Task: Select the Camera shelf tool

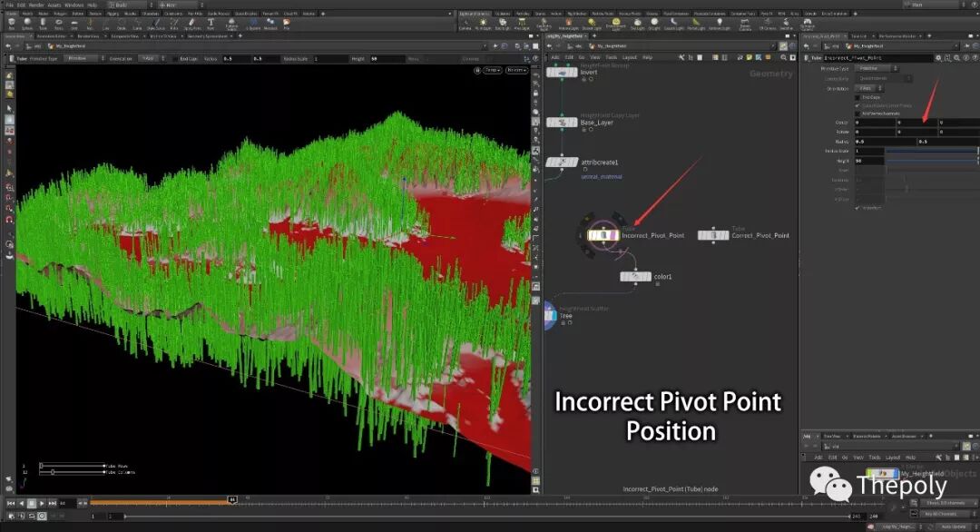Action: [465, 25]
